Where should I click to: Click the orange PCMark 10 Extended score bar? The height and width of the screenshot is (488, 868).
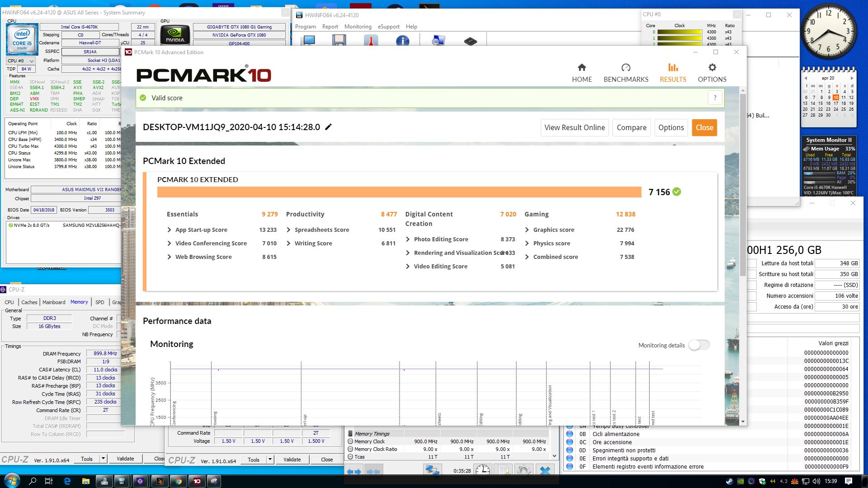coord(399,192)
